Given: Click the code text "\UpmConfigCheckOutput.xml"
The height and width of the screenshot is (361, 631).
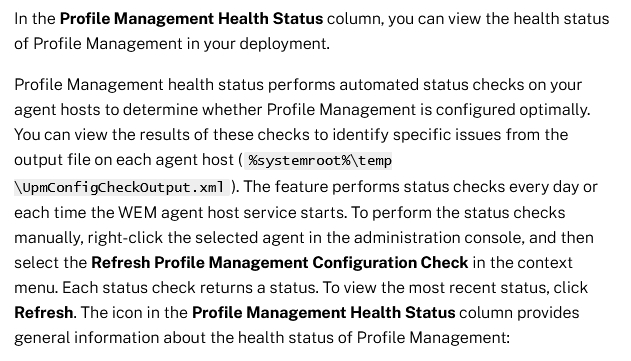Looking at the screenshot, I should tap(119, 187).
